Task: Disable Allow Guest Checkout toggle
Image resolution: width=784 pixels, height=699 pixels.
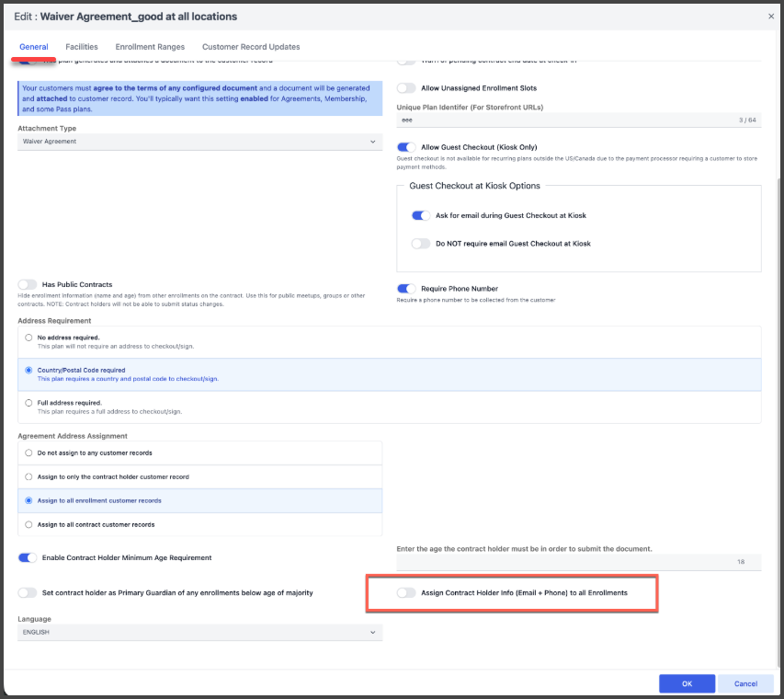Action: point(406,147)
